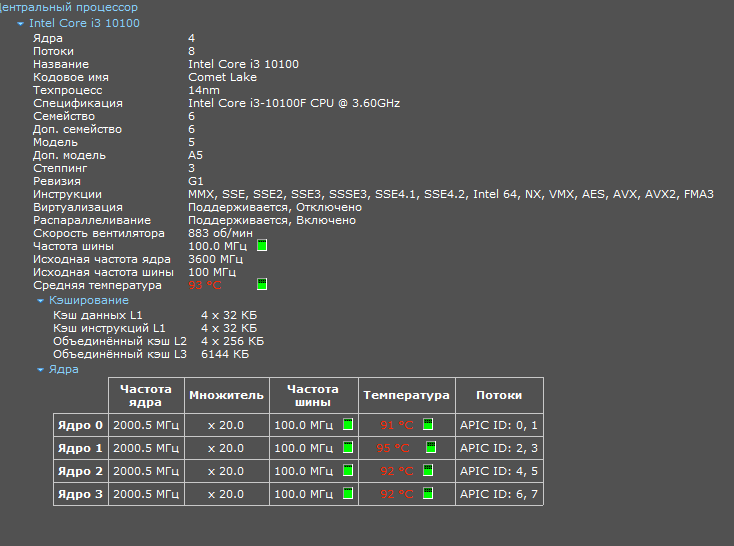Click the Исходная частота шины label
The image size is (734, 546).
pos(103,272)
